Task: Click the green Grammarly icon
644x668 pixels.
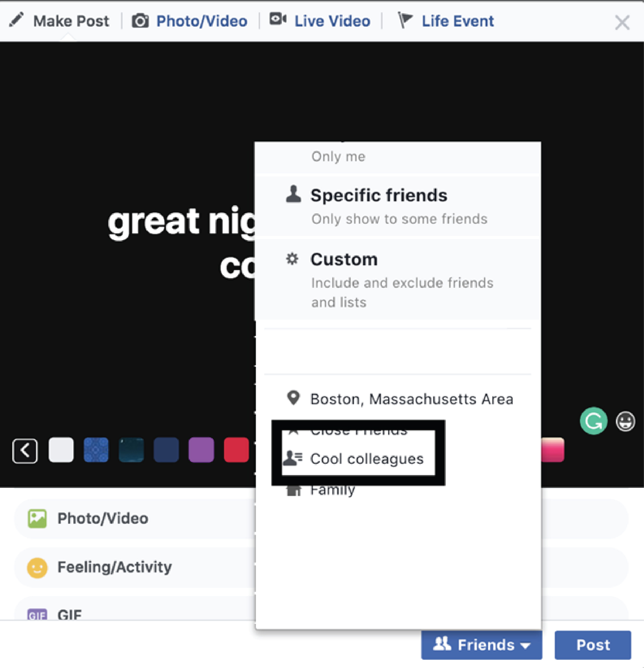Action: [593, 421]
